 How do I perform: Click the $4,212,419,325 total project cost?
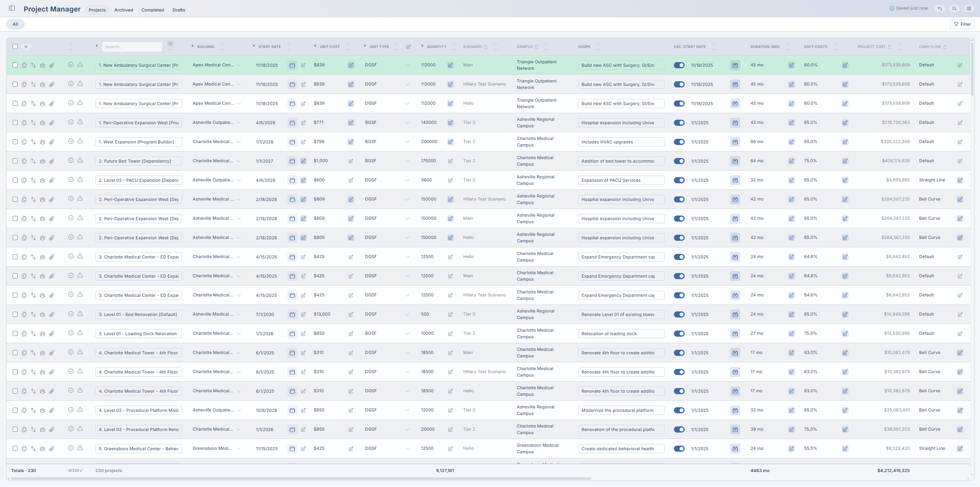click(x=893, y=471)
